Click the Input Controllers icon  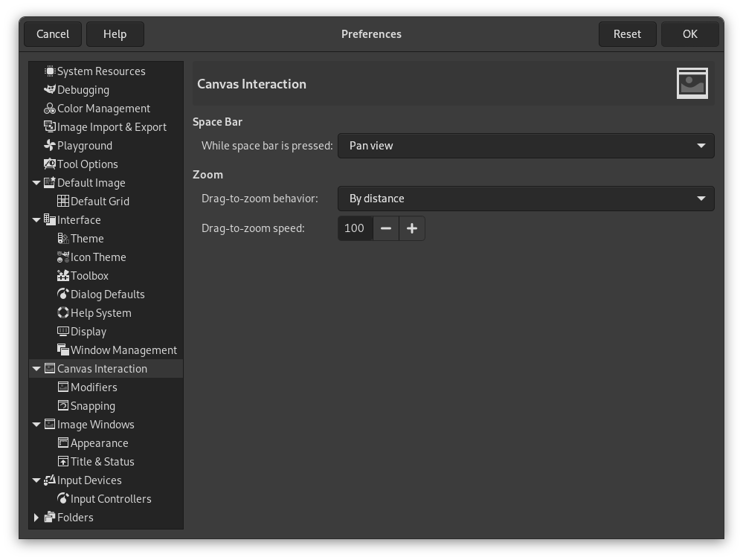click(63, 498)
